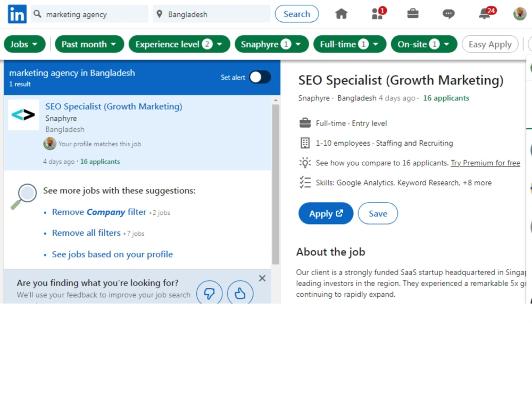Click the Snaphyre company logo thumbnail

click(23, 115)
